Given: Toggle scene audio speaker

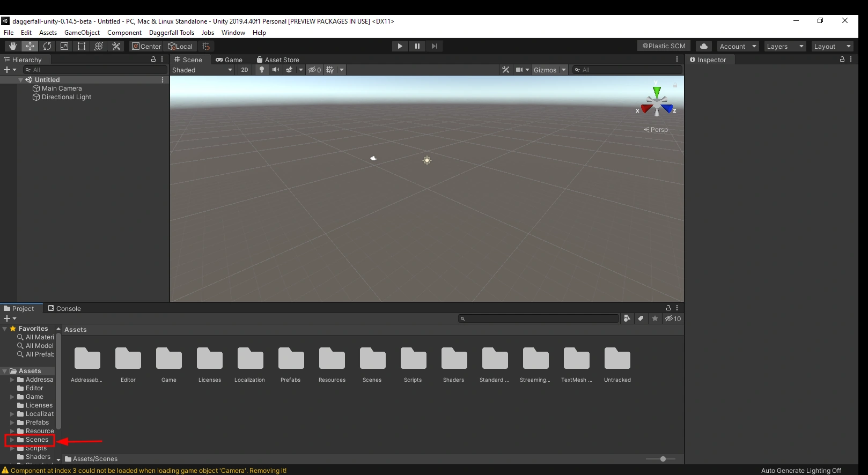Looking at the screenshot, I should pyautogui.click(x=276, y=70).
